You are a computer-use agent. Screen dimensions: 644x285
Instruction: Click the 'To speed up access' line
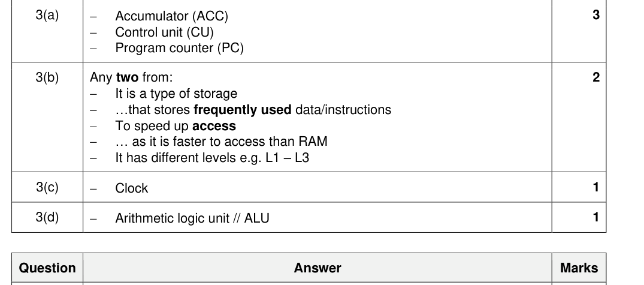[176, 126]
